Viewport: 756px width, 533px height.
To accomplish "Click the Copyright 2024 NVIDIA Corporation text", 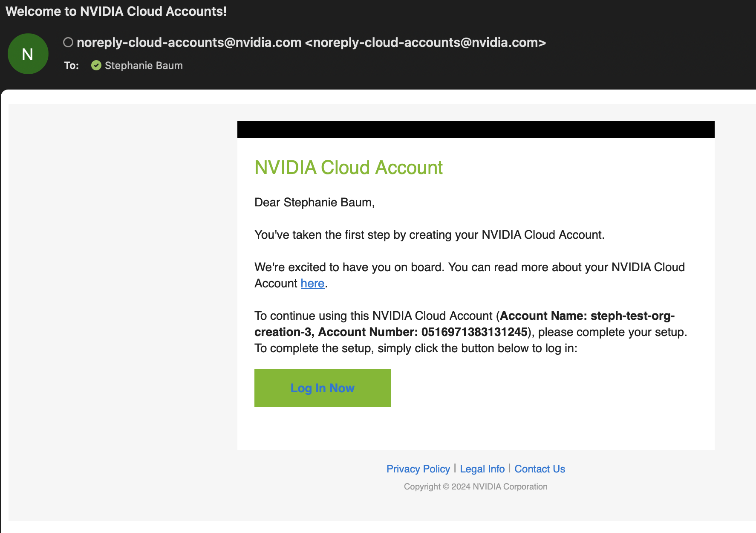I will [x=476, y=487].
